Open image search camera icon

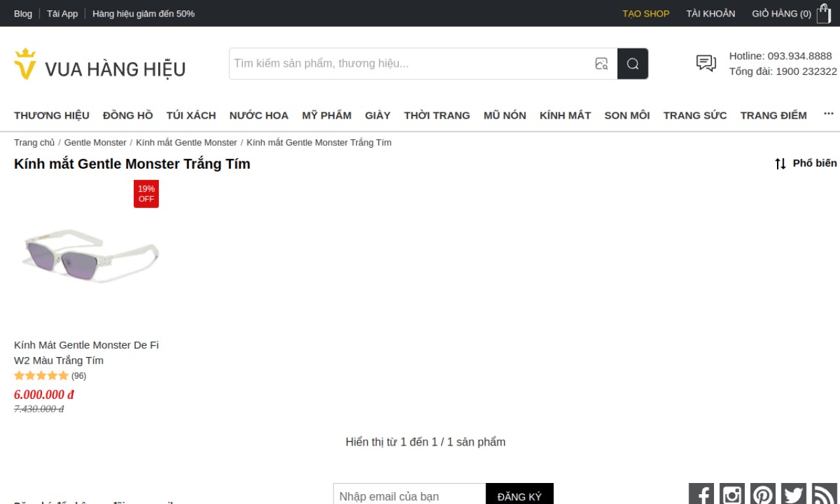coord(601,64)
